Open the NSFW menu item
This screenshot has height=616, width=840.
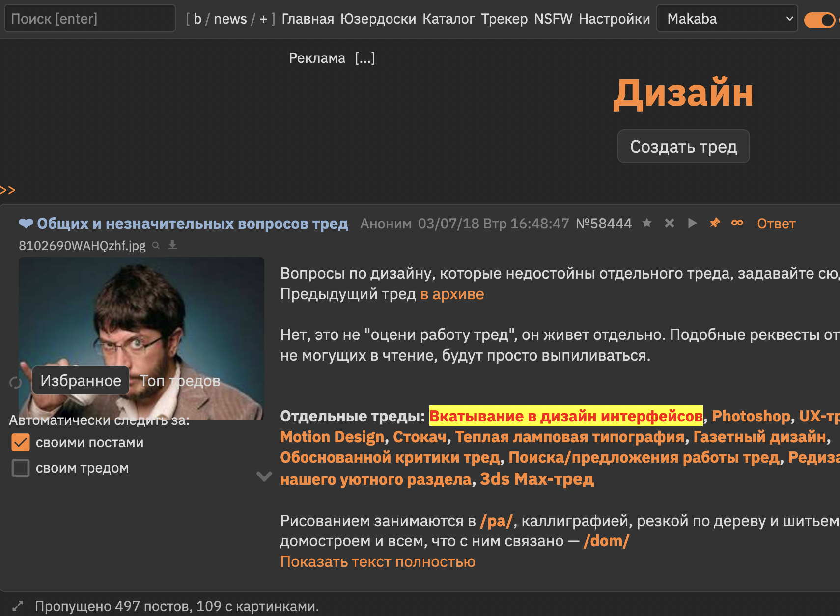tap(553, 19)
